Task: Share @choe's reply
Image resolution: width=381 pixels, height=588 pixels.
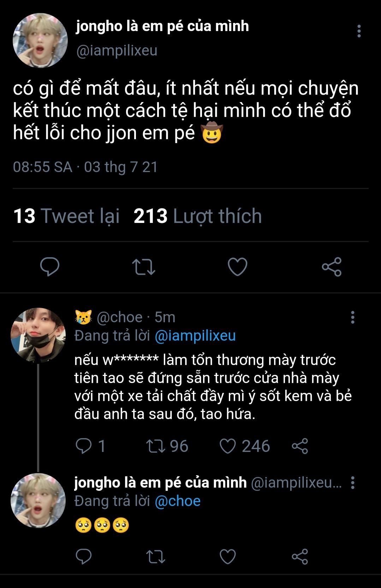Action: 300,446
